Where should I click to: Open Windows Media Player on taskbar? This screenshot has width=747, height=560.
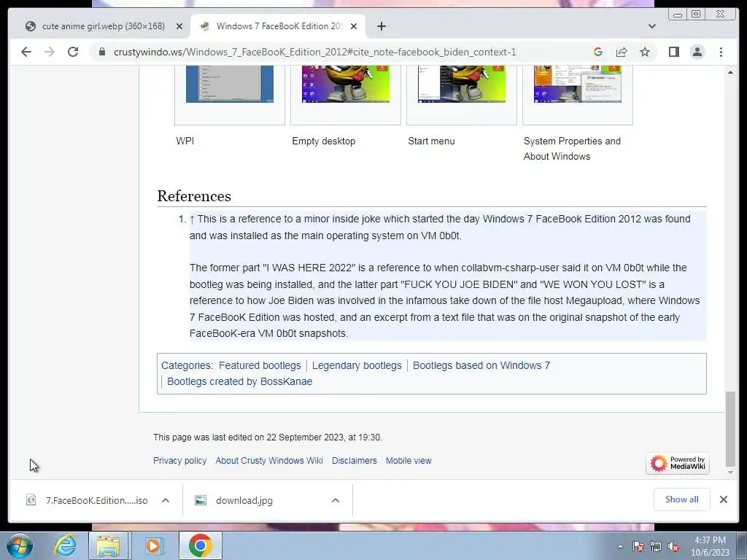[153, 545]
